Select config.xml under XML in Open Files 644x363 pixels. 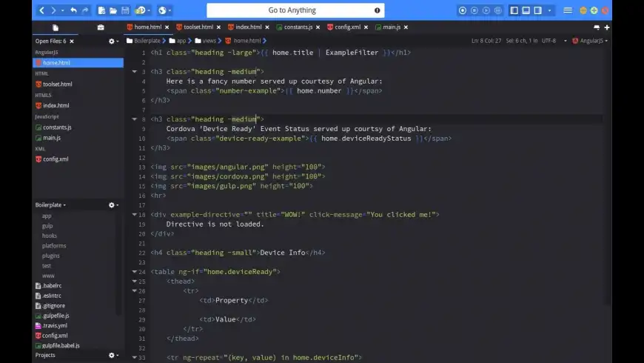[55, 159]
